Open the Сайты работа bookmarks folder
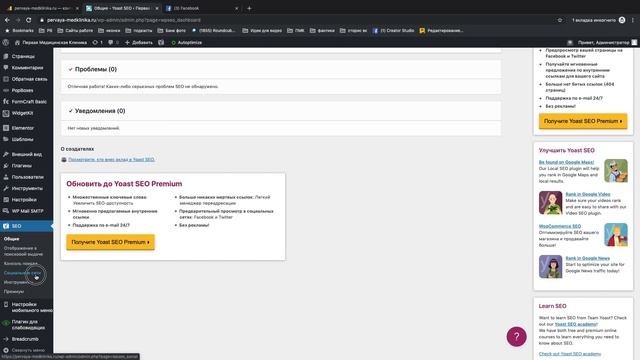This screenshot has height=360, width=640. coord(75,31)
